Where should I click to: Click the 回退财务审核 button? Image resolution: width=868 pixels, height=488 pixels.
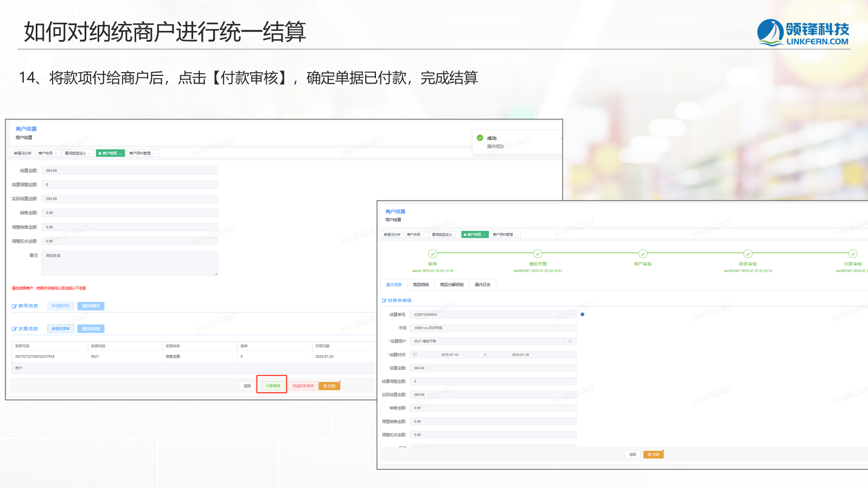[303, 386]
